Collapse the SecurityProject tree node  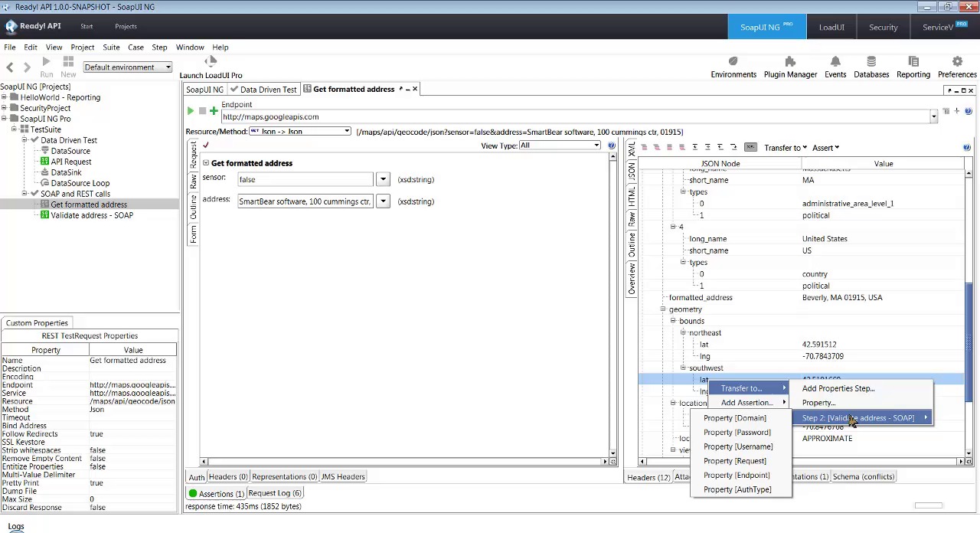pyautogui.click(x=4, y=108)
